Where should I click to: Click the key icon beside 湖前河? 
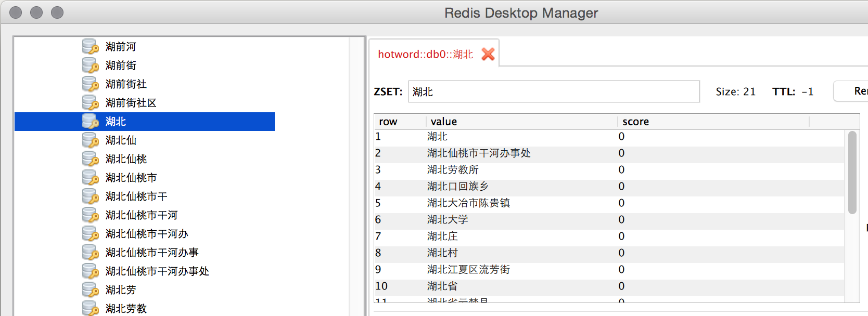pyautogui.click(x=90, y=47)
